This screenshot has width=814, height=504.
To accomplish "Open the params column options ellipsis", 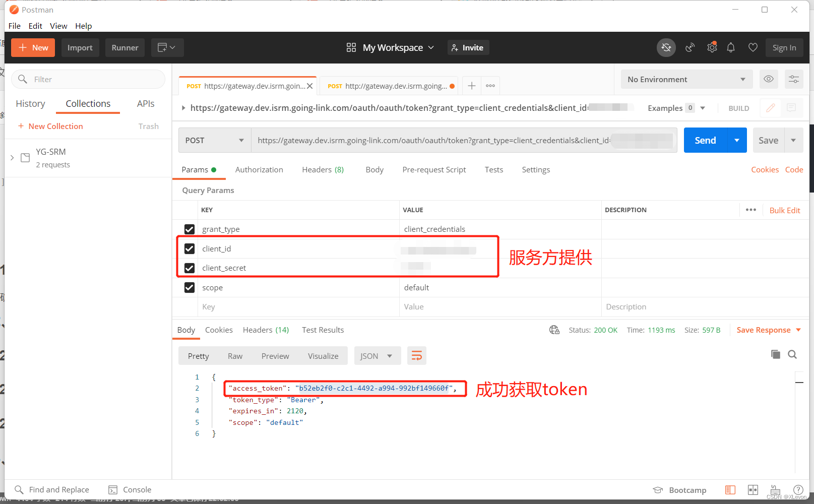I will (x=751, y=210).
